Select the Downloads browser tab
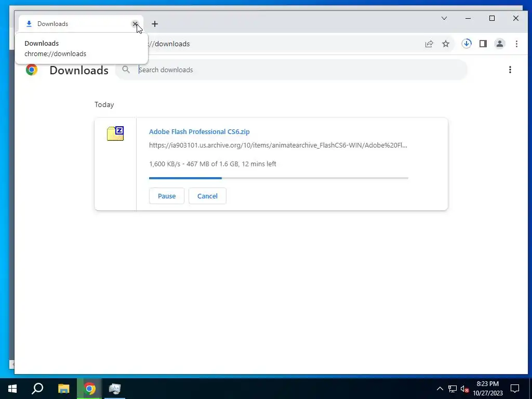 point(81,24)
